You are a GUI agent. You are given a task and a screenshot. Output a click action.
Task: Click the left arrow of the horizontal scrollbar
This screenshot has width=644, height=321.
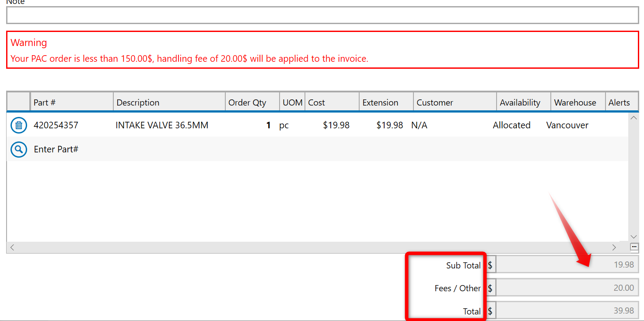(x=12, y=247)
